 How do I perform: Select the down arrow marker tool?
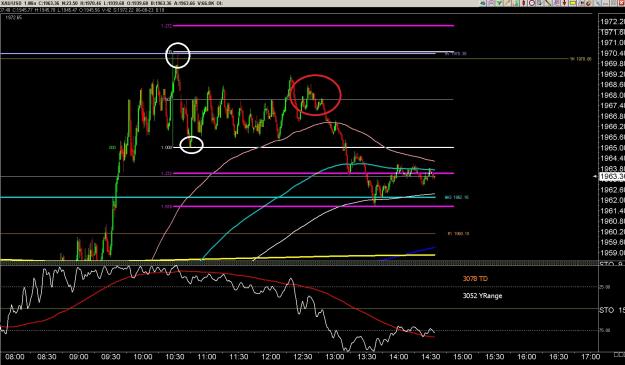pos(564,3)
